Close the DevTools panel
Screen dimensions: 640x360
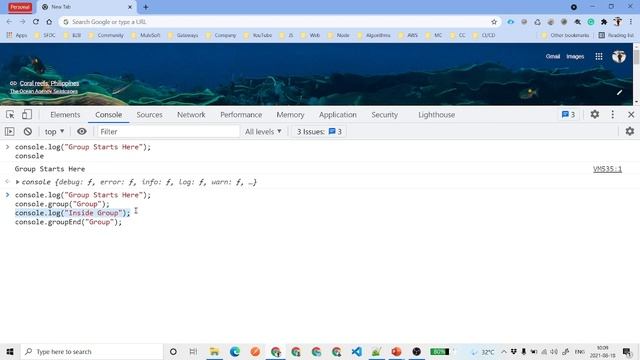[x=631, y=115]
